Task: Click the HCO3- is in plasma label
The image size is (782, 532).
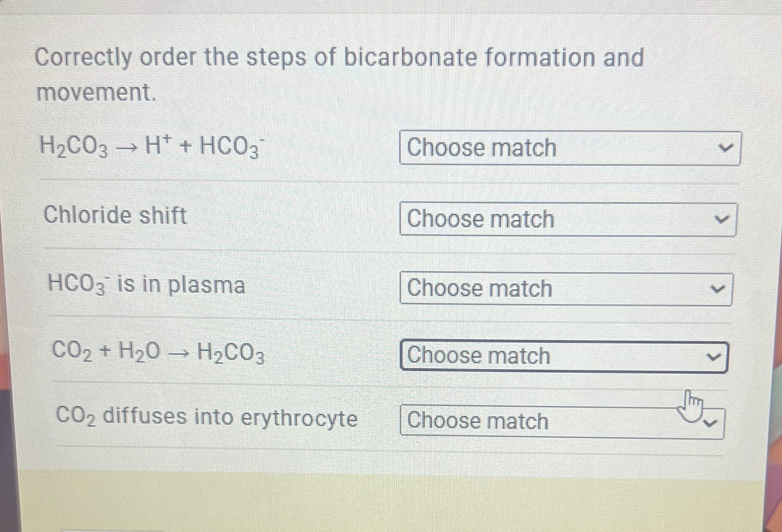Action: [x=146, y=285]
